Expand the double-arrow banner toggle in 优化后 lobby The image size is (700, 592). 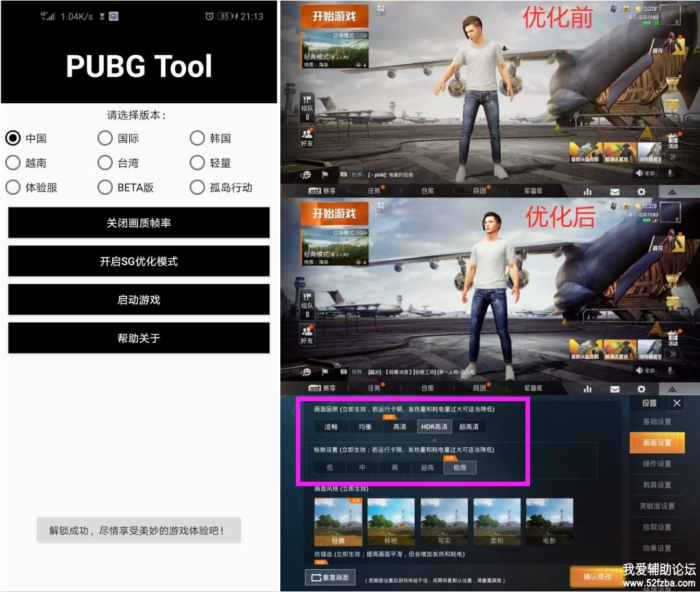(673, 354)
